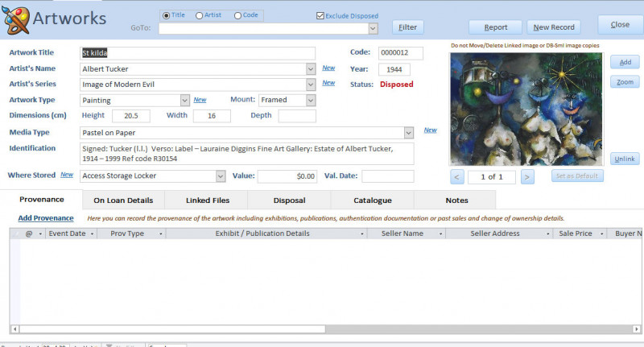
Task: Open Event Date column dropdown arrow
Action: (92, 233)
